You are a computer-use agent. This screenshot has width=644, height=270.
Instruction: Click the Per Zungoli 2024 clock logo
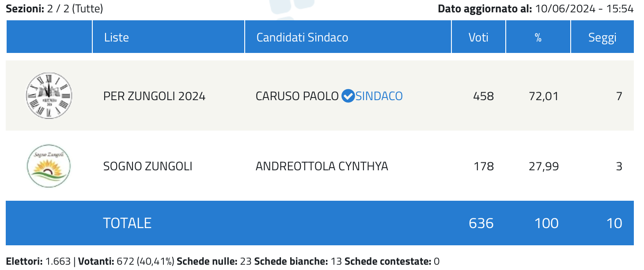click(49, 96)
